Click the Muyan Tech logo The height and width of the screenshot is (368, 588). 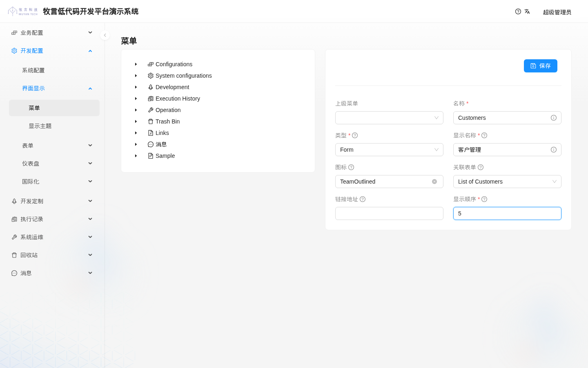click(23, 11)
